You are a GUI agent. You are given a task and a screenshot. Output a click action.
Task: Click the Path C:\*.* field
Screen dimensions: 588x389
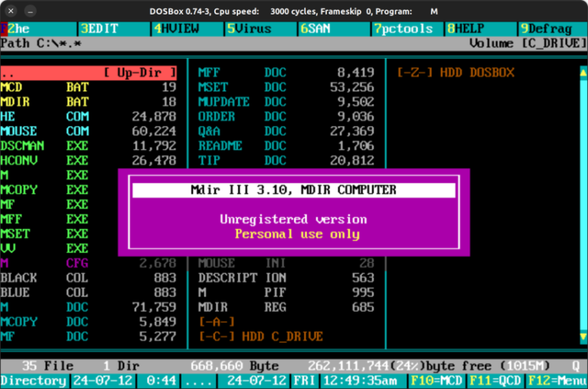click(x=41, y=44)
